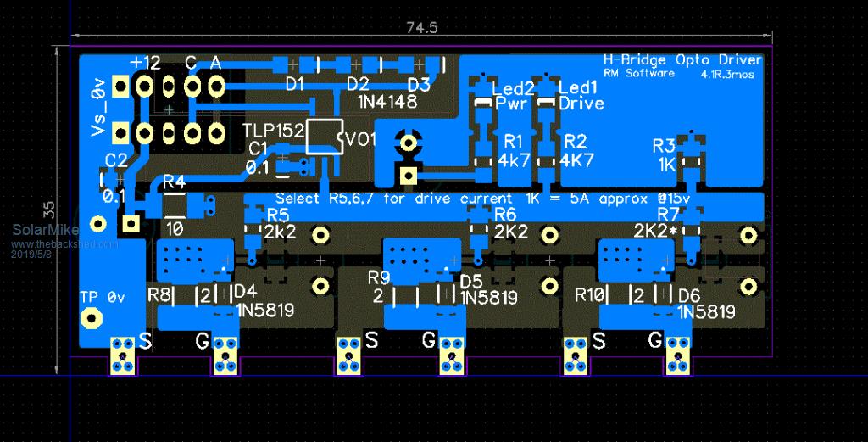Image resolution: width=868 pixels, height=442 pixels.
Task: Select the TLP152 opto-coupler footprint
Action: [x=322, y=137]
